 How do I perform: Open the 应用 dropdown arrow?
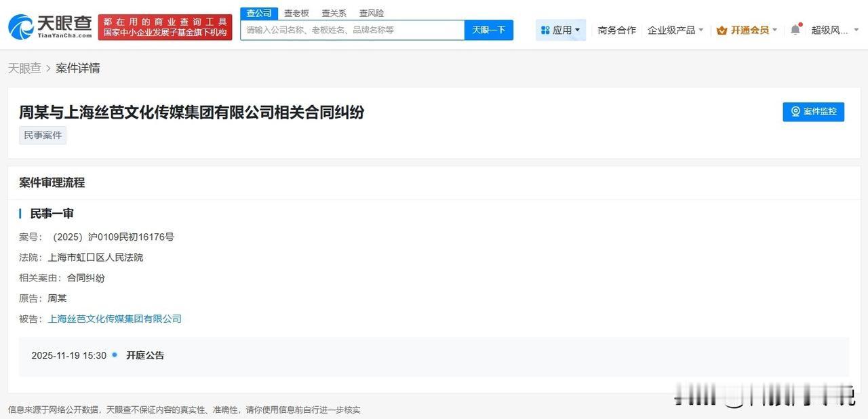pos(577,30)
